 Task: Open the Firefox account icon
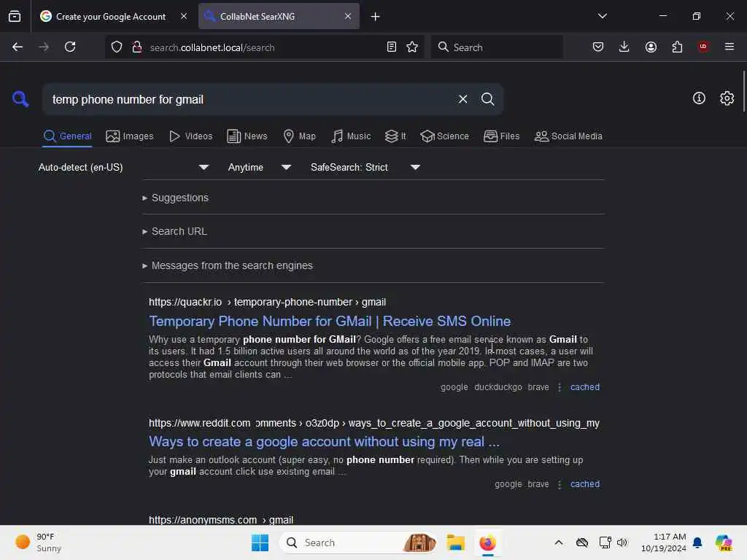(x=651, y=47)
